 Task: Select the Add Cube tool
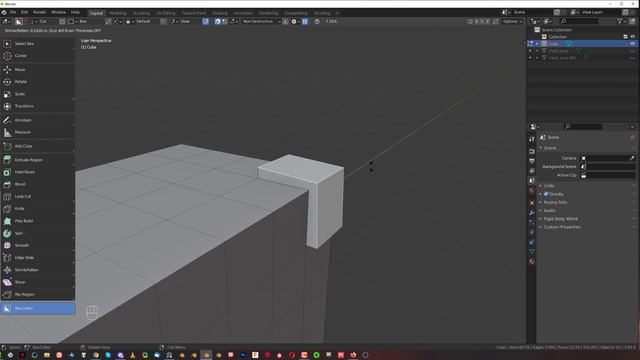[38, 146]
